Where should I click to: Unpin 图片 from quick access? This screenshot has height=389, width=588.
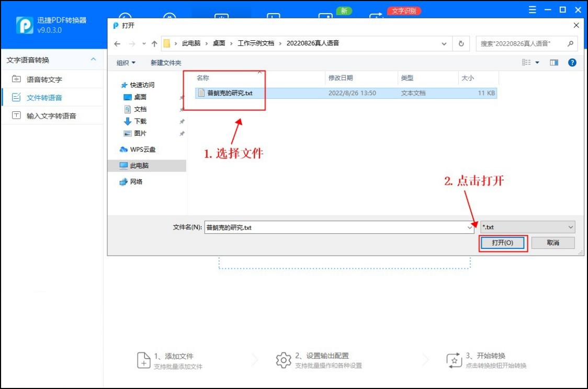[182, 133]
